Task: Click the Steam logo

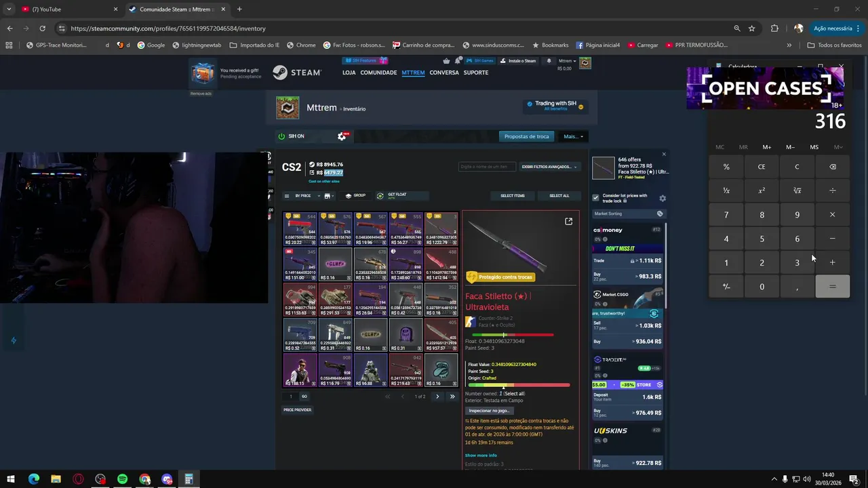Action: [296, 73]
